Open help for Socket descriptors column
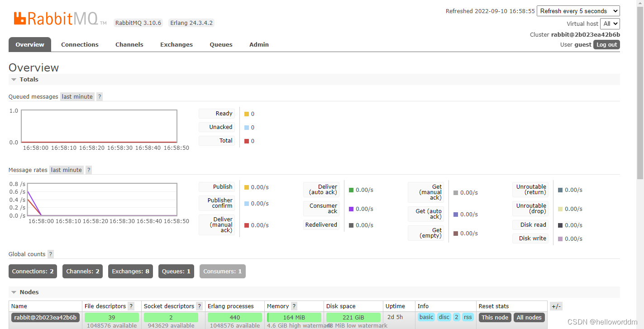 pyautogui.click(x=199, y=306)
